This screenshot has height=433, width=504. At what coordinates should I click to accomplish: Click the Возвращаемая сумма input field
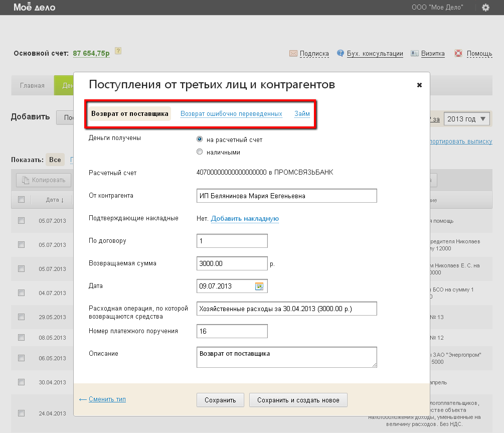tap(232, 263)
